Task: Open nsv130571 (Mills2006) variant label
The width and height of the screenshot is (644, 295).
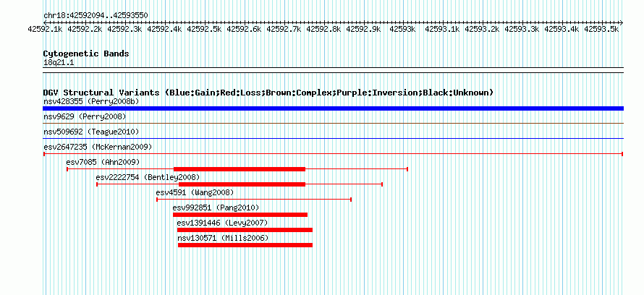Action: pyautogui.click(x=223, y=238)
